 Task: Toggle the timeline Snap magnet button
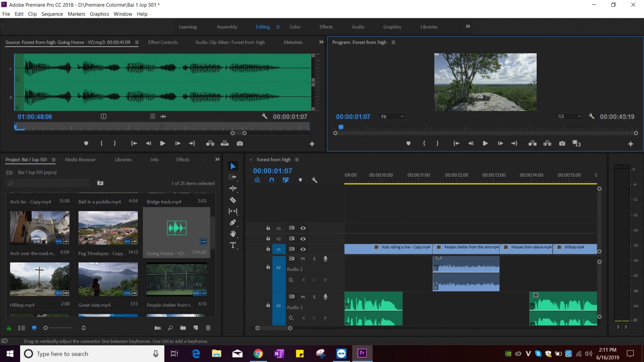(271, 180)
